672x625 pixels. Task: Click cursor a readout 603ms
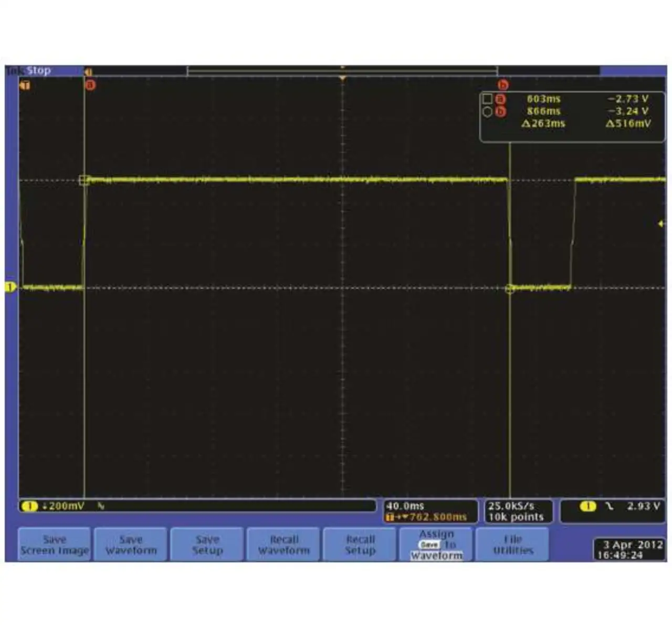tap(543, 99)
